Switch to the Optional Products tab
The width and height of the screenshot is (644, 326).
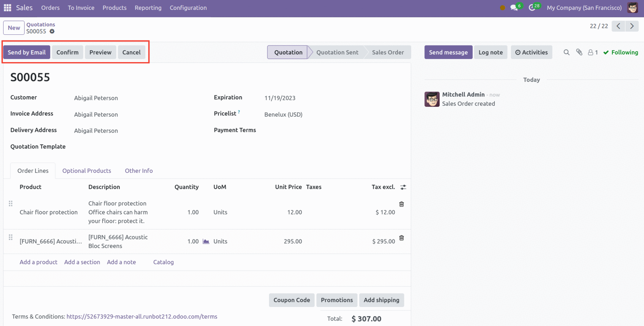coord(87,171)
